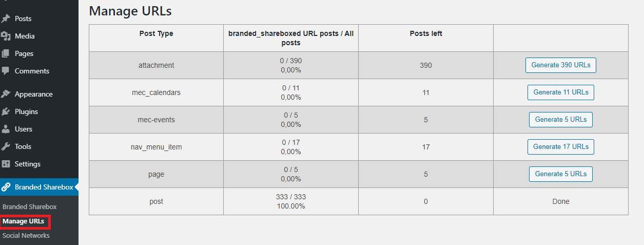Generate 390 URLs for attachments
The height and width of the screenshot is (245, 644).
(561, 65)
